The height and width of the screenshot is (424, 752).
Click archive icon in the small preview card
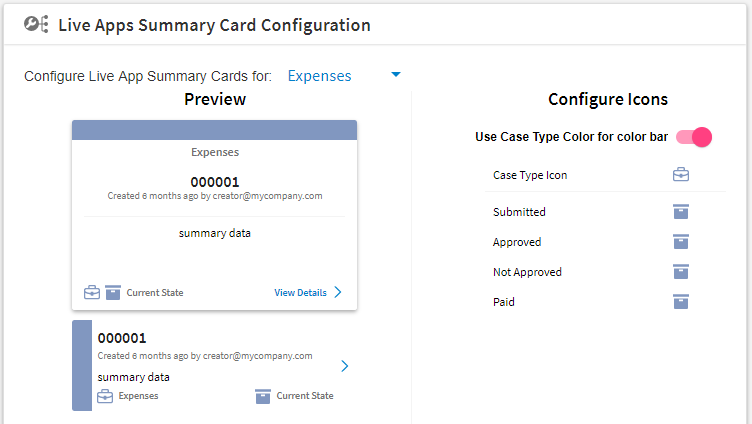pyautogui.click(x=263, y=396)
